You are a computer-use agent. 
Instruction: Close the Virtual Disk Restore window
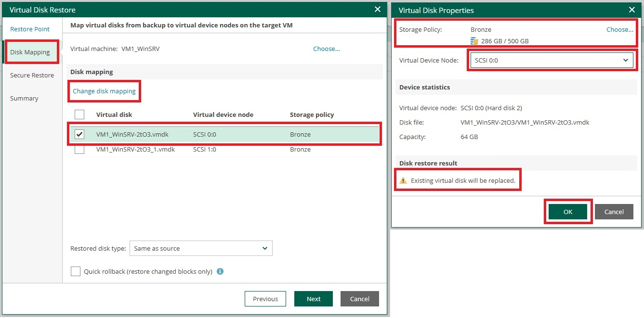point(378,9)
